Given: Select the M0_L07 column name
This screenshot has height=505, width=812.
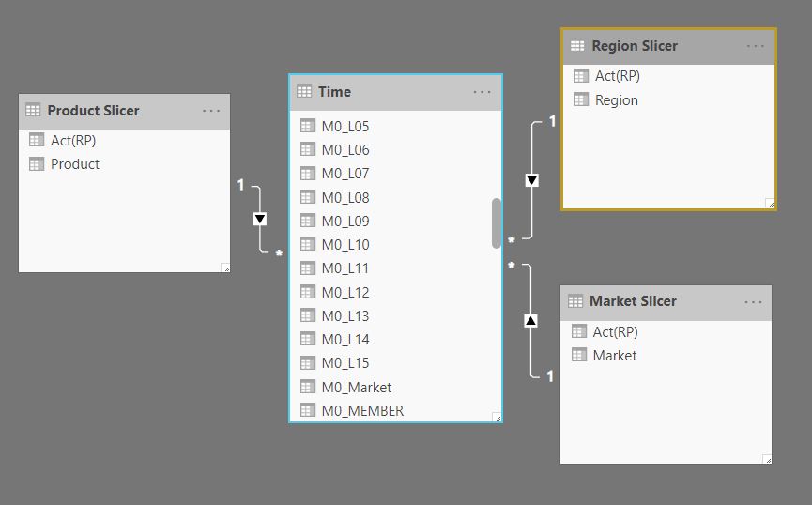Looking at the screenshot, I should (345, 174).
